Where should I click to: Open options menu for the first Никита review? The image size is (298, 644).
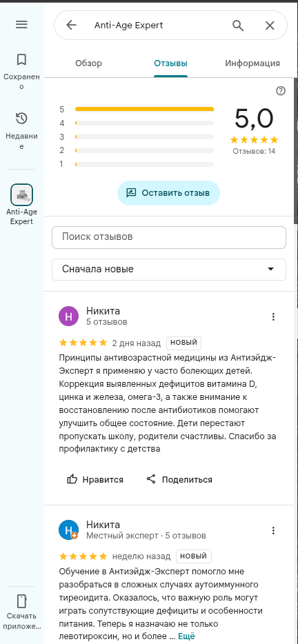click(x=273, y=316)
